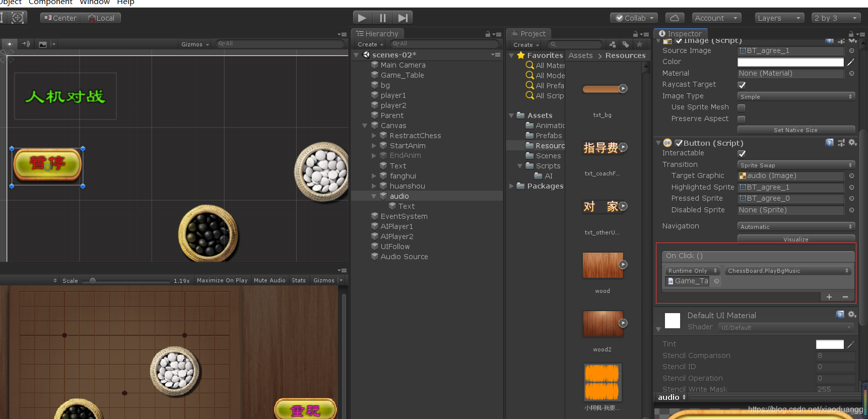Click the Step forward button
Screen dimensions: 868x419
click(403, 18)
